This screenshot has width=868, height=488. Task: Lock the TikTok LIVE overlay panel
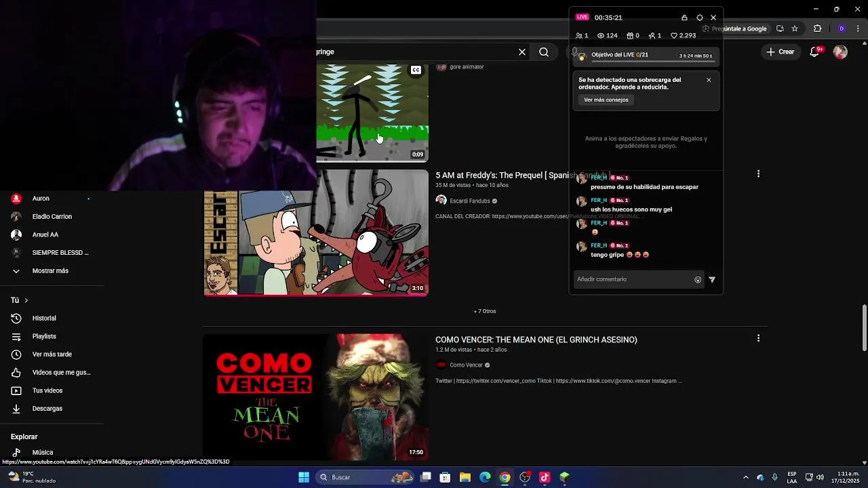[684, 18]
